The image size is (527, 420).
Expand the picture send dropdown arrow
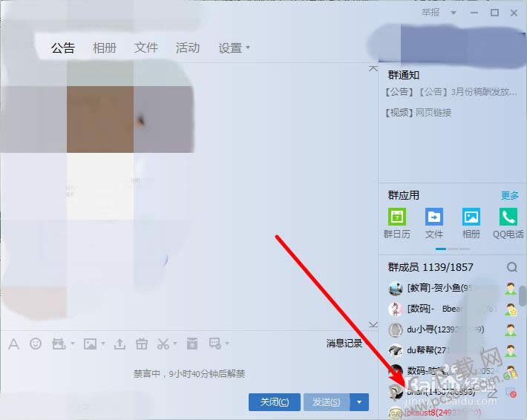coord(103,344)
